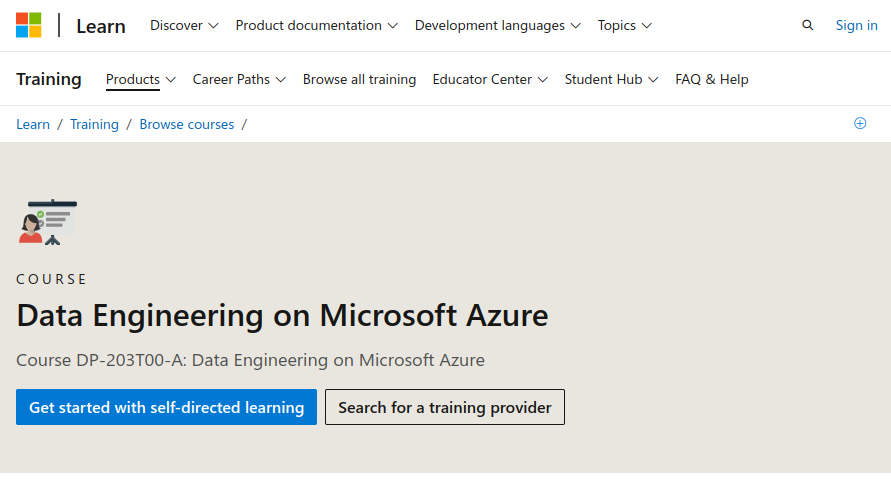The height and width of the screenshot is (501, 891).
Task: Click the circled plus icon by breadcrumbs
Action: point(860,123)
